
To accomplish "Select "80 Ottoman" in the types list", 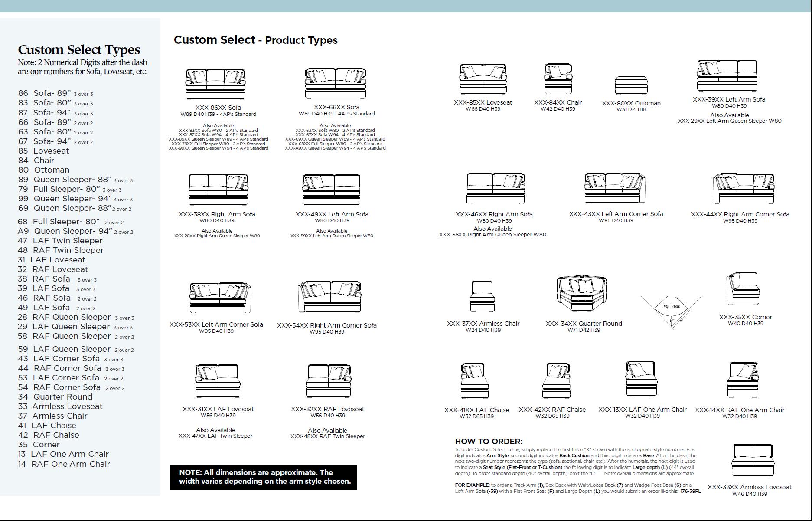I will click(44, 170).
